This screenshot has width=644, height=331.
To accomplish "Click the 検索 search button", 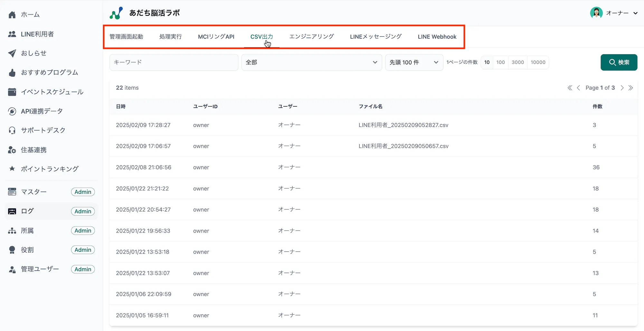I will coord(619,62).
